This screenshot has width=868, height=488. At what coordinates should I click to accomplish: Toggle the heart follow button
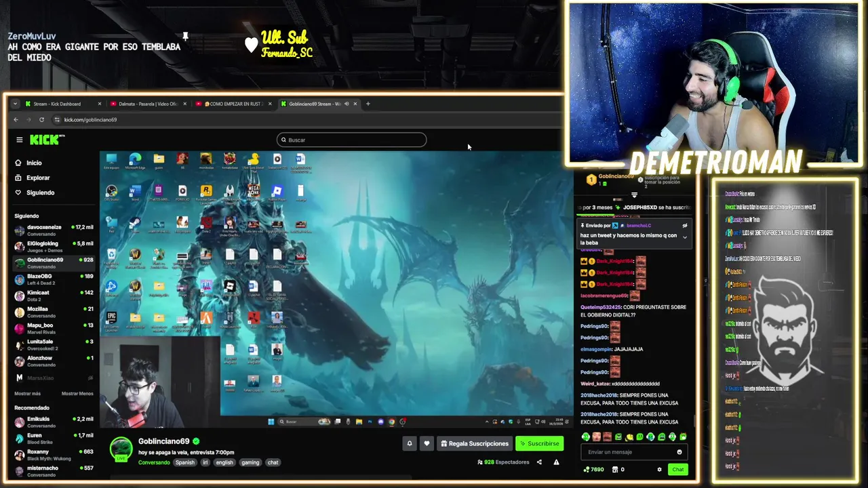coord(427,443)
